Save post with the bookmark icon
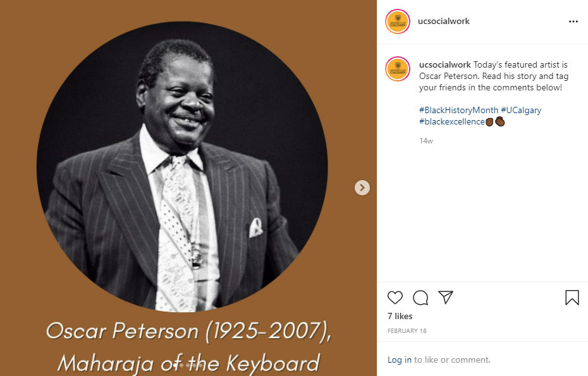Image resolution: width=588 pixels, height=376 pixels. 572,298
